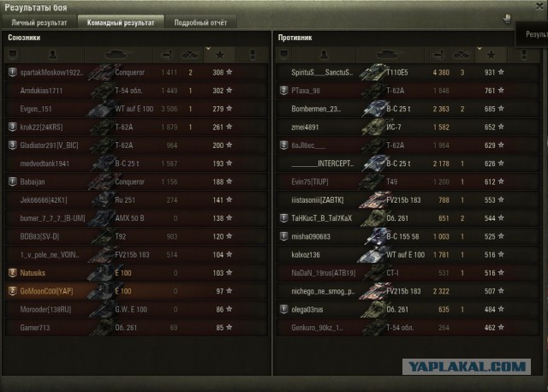Screen dimensions: 548x392
Task: Click the 931 experience value of SpirituS
Action: tap(490, 73)
